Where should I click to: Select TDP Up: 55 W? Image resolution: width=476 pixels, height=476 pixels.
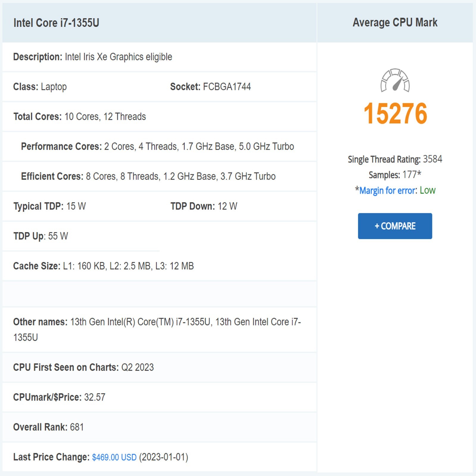click(41, 236)
